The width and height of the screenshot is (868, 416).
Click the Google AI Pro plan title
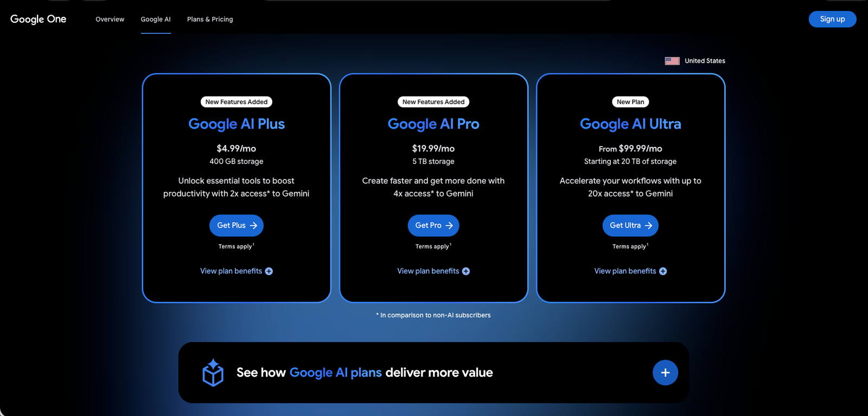433,124
